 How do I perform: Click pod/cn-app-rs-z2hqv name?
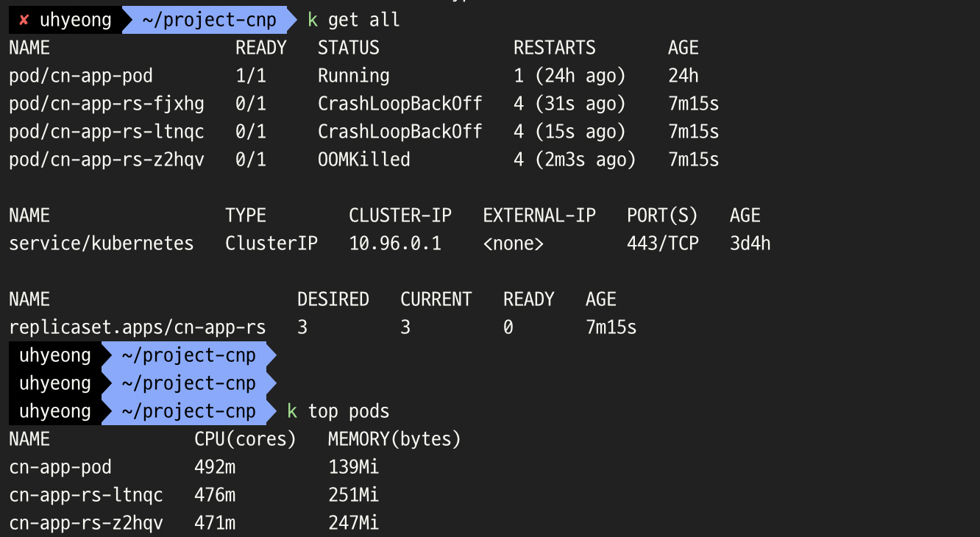pos(107,160)
